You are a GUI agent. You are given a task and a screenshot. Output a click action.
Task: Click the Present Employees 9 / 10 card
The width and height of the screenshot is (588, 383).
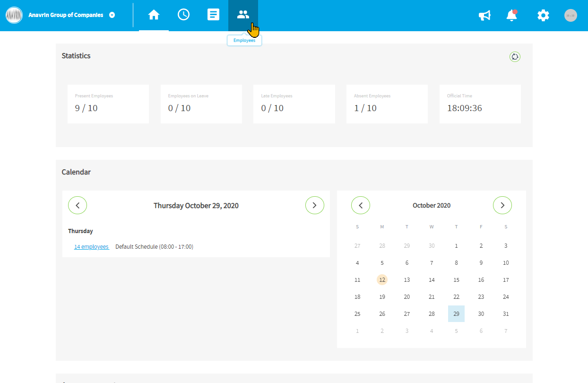tap(108, 104)
